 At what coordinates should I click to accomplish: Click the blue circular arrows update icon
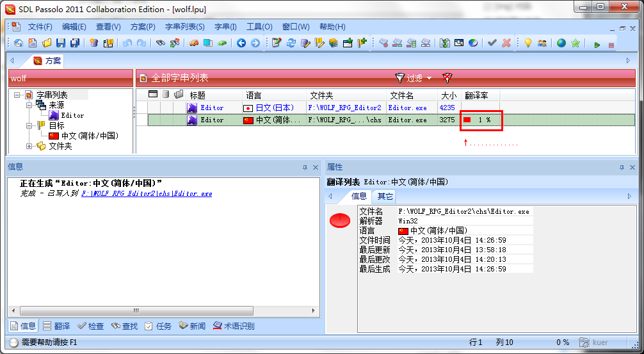(291, 43)
